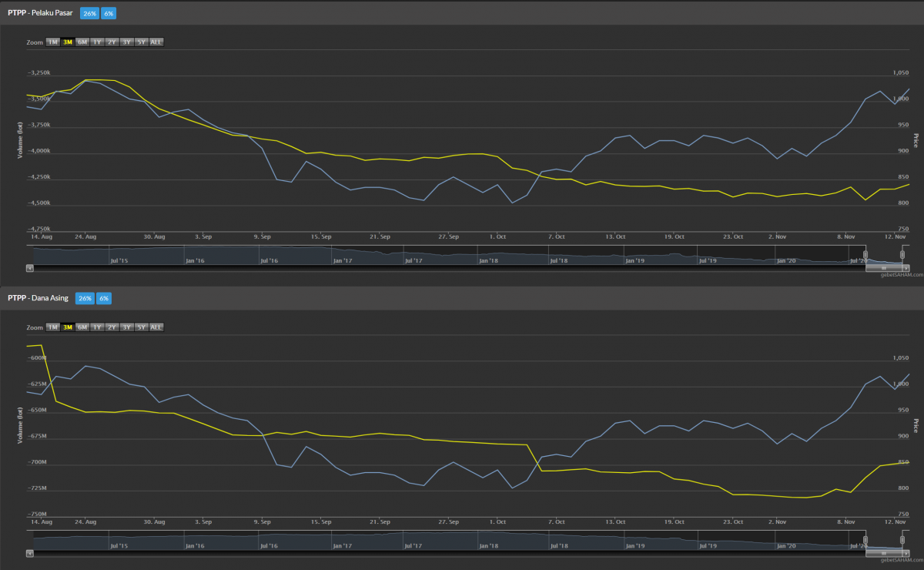This screenshot has width=924, height=570.
Task: Show ALL data on Pelaku Pasar chart
Action: 156,42
